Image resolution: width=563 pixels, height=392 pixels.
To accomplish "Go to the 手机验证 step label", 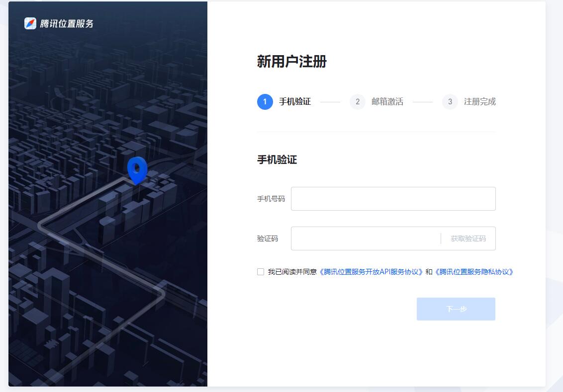I will (x=294, y=102).
